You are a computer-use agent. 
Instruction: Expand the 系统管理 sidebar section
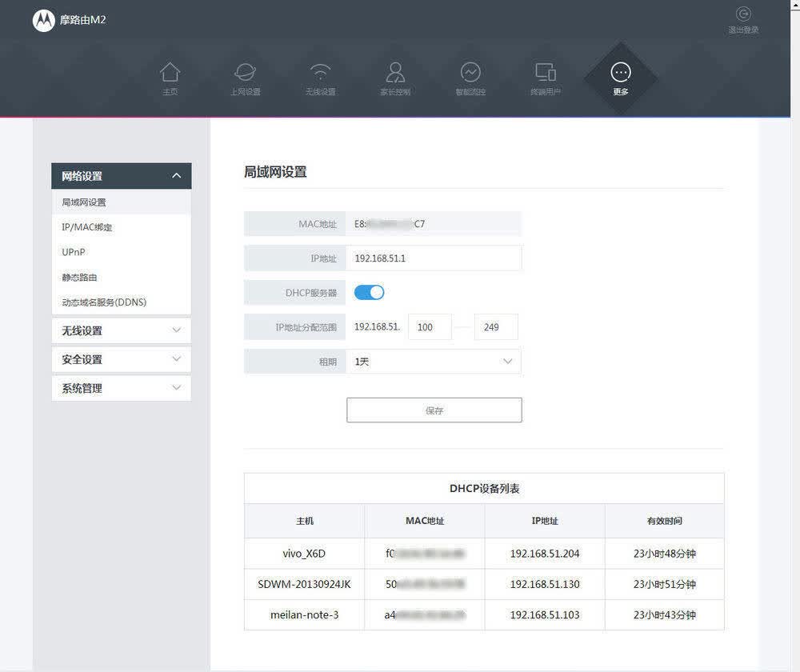click(122, 388)
